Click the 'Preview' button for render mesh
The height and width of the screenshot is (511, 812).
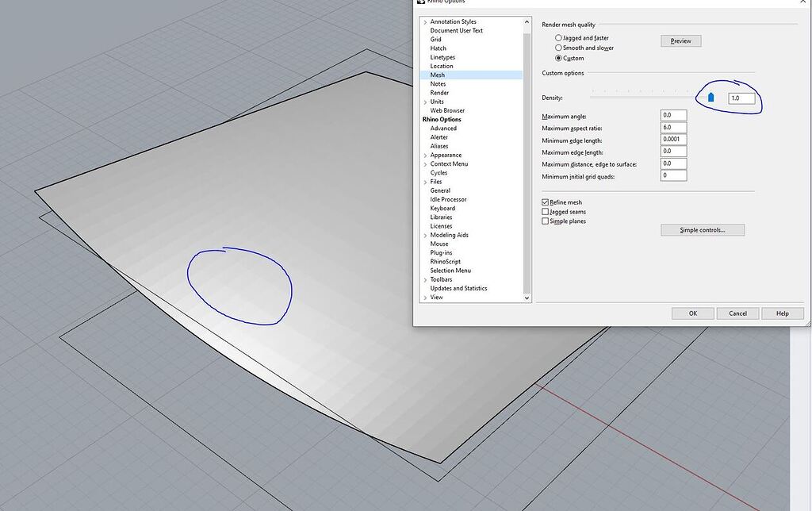tap(680, 40)
